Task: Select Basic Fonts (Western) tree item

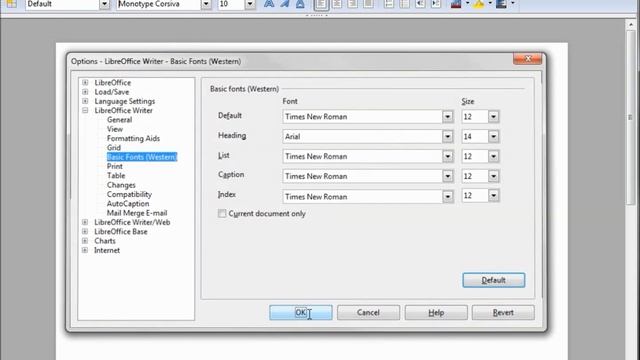Action: 142,157
